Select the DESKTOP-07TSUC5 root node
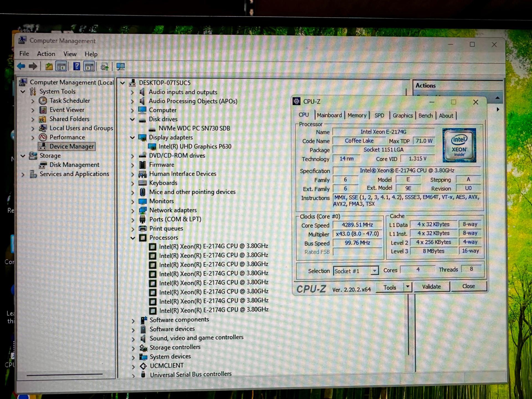This screenshot has width=532, height=399. (x=165, y=83)
